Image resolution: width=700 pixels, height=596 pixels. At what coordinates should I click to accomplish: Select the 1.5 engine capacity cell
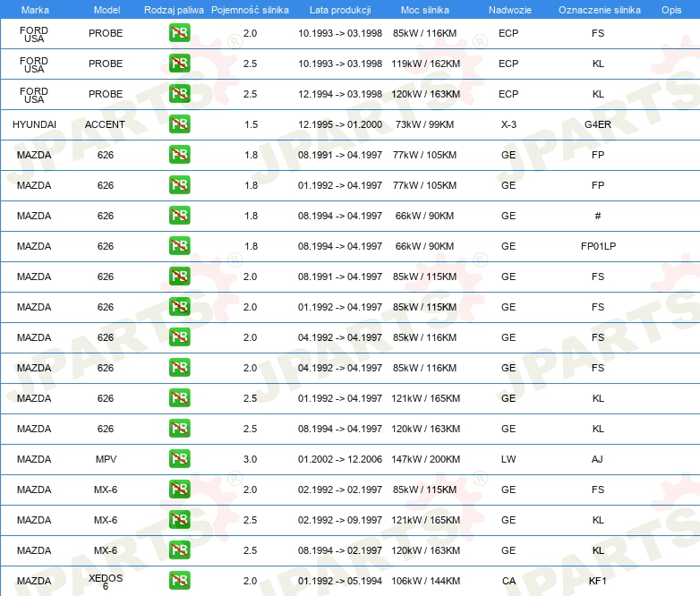pyautogui.click(x=251, y=124)
